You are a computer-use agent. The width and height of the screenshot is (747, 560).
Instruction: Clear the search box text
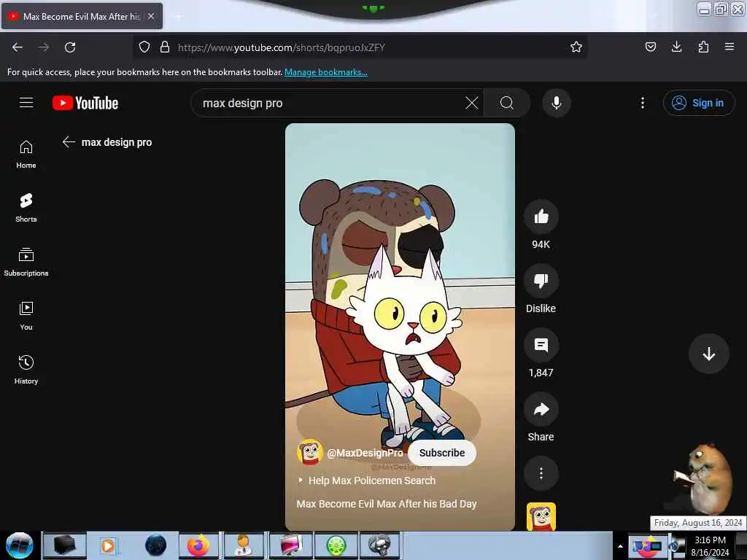tap(472, 103)
